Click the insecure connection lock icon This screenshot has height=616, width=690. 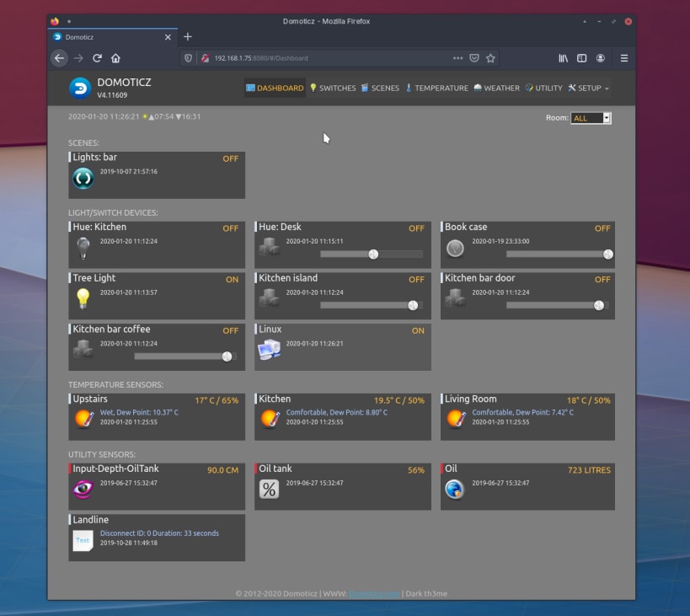tap(205, 58)
